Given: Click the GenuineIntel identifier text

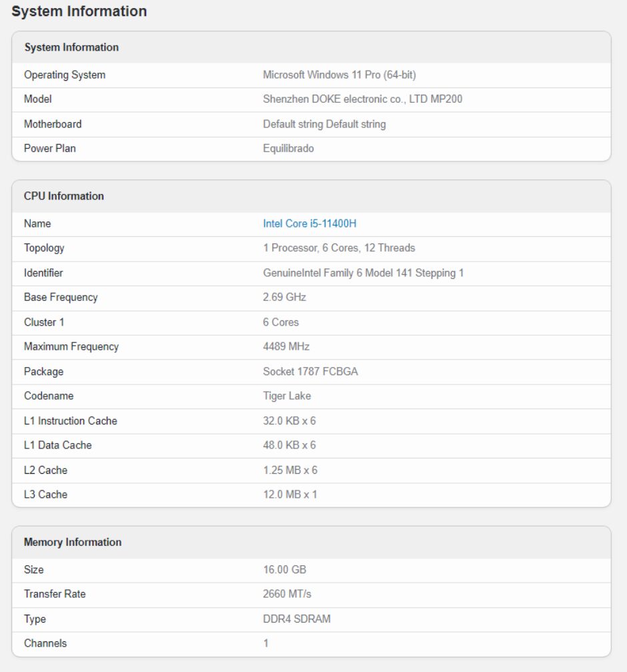Looking at the screenshot, I should (x=363, y=273).
